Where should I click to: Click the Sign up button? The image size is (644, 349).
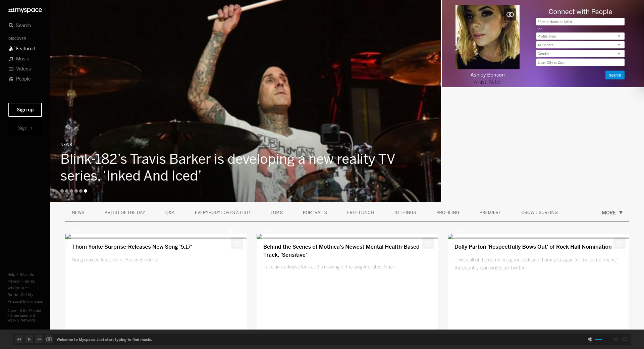[x=25, y=110]
